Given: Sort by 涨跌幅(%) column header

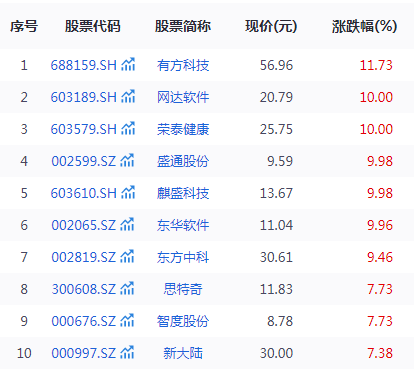Looking at the screenshot, I should tap(364, 26).
